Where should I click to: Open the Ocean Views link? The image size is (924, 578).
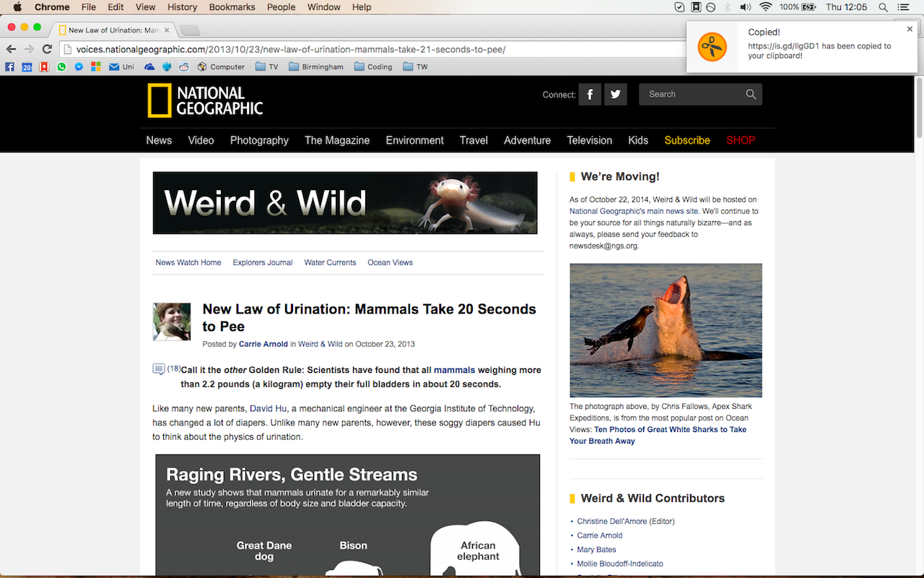tap(390, 262)
